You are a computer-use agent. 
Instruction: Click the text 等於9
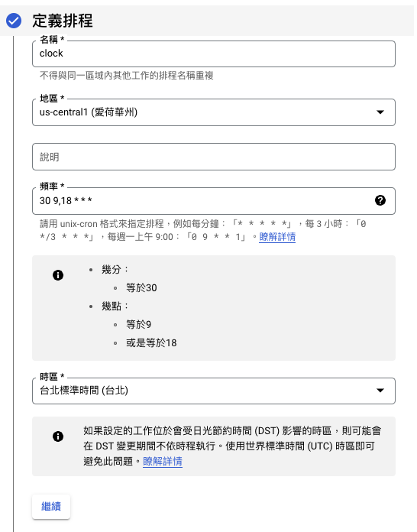coord(138,325)
